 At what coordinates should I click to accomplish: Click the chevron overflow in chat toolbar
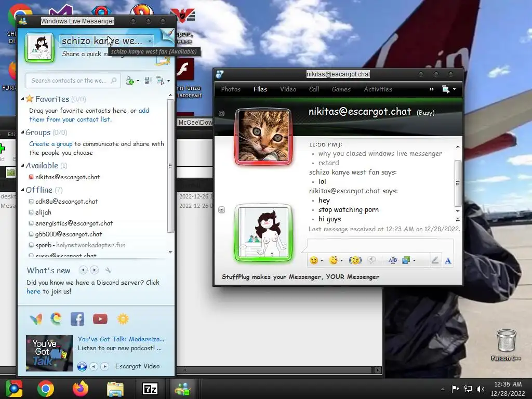[x=432, y=89]
